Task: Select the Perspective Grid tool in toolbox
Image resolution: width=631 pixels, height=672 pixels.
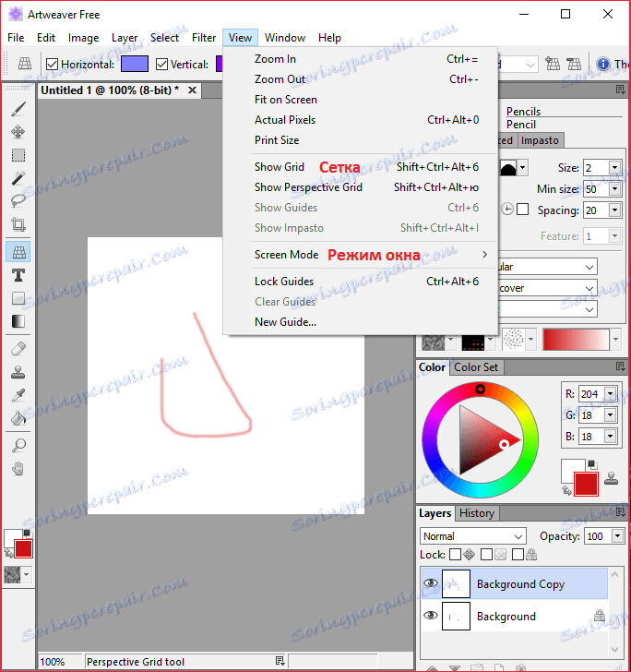Action: point(18,252)
